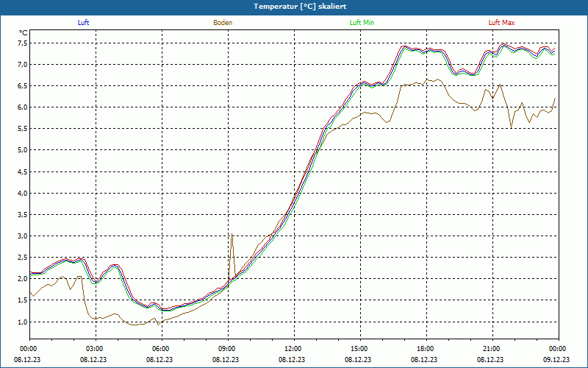Click the 5,5 y-axis value
Viewport: 588px width, 368px height.
click(23, 129)
